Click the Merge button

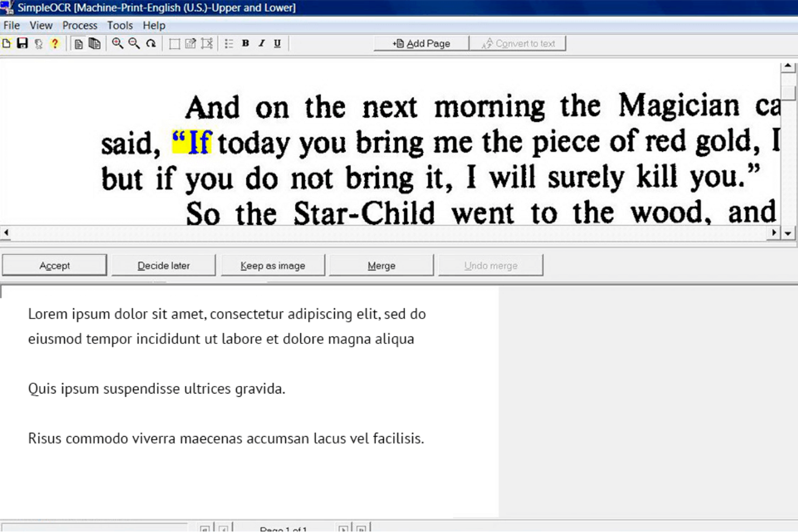[381, 265]
